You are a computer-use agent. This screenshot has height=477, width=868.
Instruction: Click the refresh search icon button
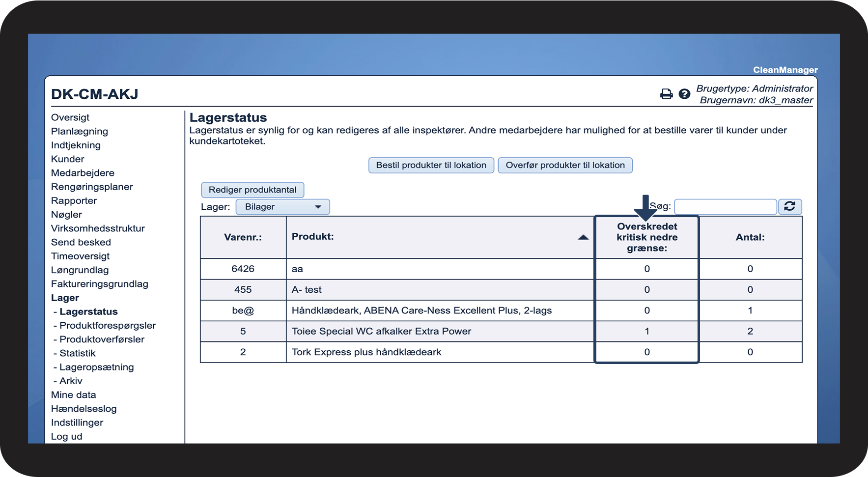click(789, 207)
